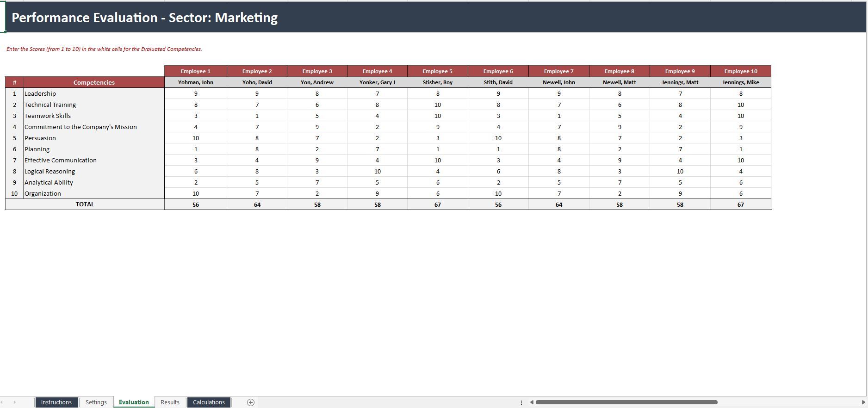
Task: Select the Organization row label
Action: click(94, 193)
